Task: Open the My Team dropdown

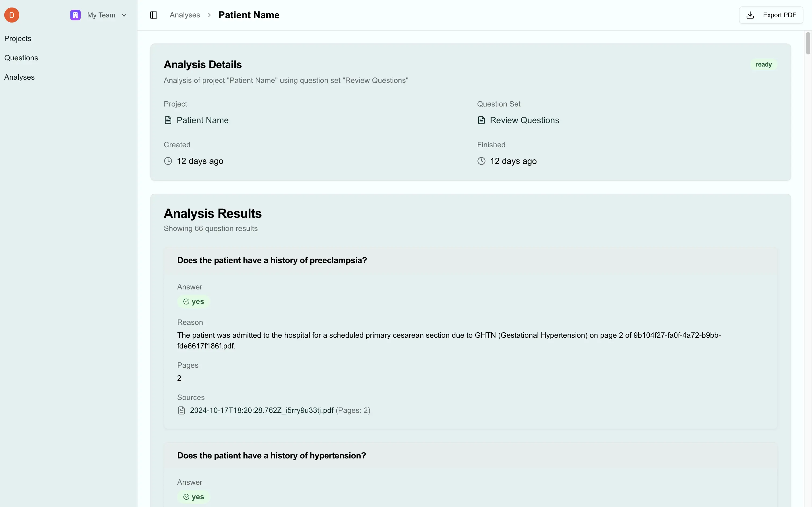Action: coord(101,15)
